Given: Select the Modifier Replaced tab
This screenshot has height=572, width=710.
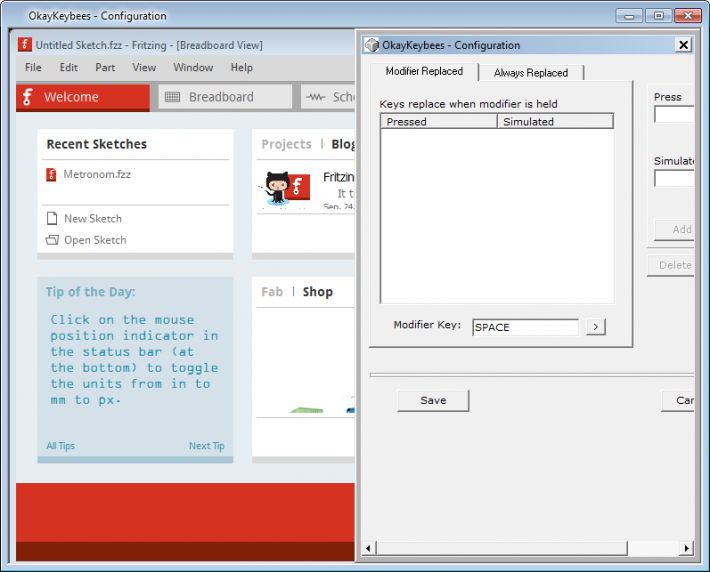Looking at the screenshot, I should tap(424, 72).
